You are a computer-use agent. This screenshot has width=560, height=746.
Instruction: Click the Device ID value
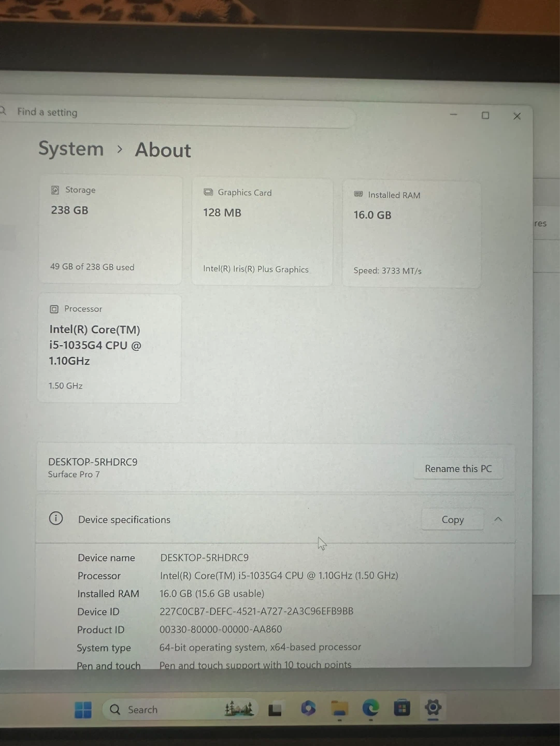[x=256, y=611]
